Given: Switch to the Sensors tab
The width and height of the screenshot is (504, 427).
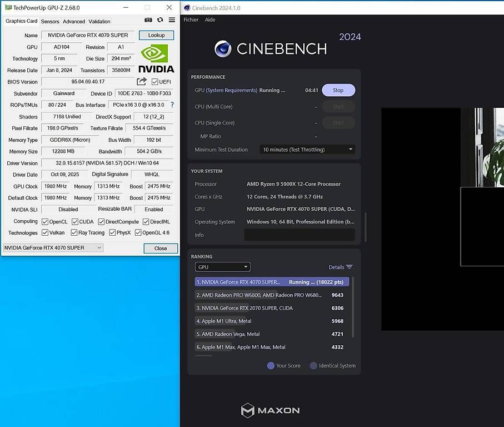Looking at the screenshot, I should tap(49, 21).
